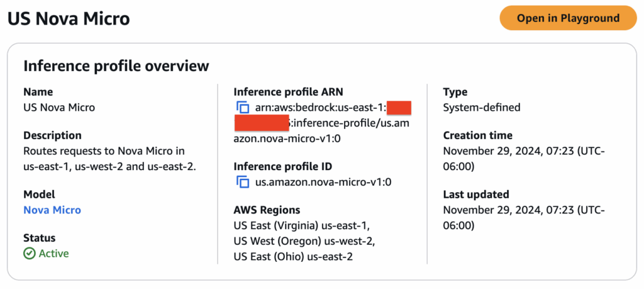Viewport: 644px width, 289px height.
Task: Click the US West (Oregon) us-west-2 region
Action: [x=304, y=241]
